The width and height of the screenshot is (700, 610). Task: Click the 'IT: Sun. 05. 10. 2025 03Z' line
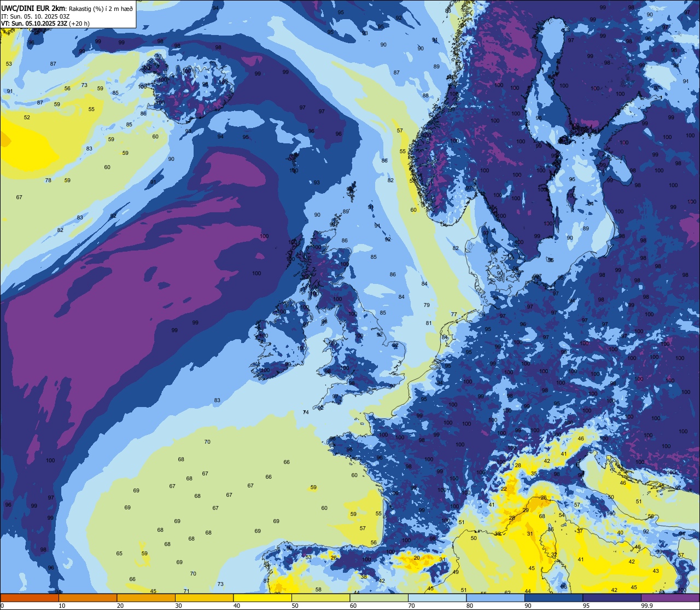click(35, 16)
